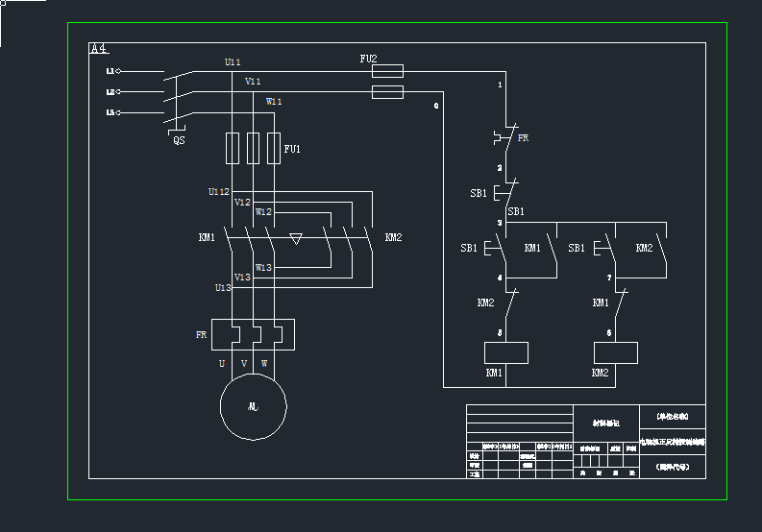Click the U112 wire label
The width and height of the screenshot is (762, 532).
pos(219,192)
